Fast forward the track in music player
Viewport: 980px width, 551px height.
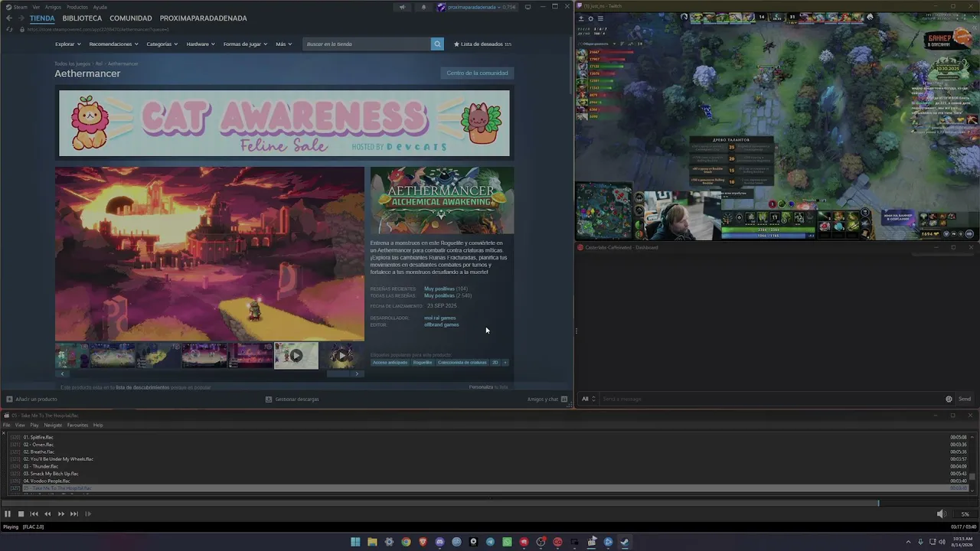(61, 514)
